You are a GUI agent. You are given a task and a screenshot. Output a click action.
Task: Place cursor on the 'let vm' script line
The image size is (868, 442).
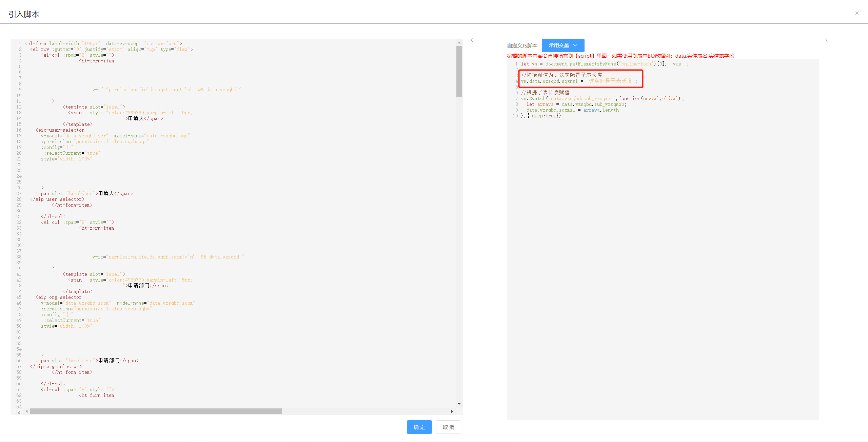point(604,64)
